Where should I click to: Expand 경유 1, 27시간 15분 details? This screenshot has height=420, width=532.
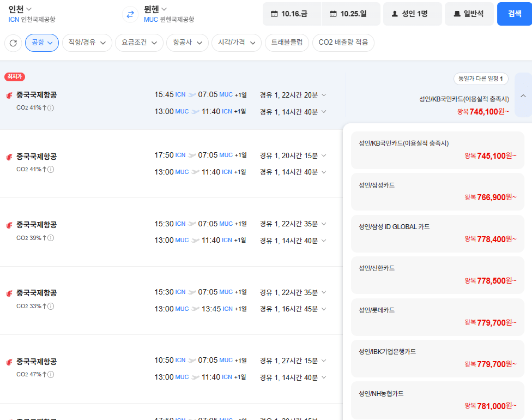[x=293, y=361]
